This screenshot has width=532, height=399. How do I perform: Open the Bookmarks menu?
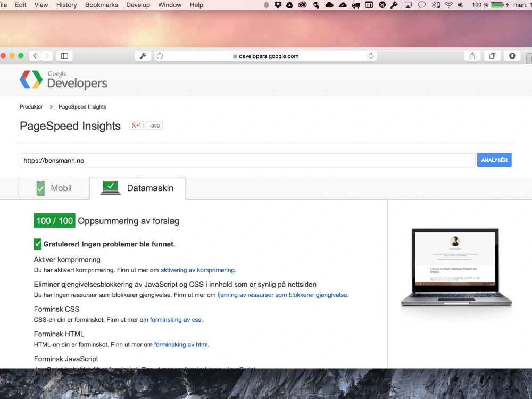coord(102,5)
